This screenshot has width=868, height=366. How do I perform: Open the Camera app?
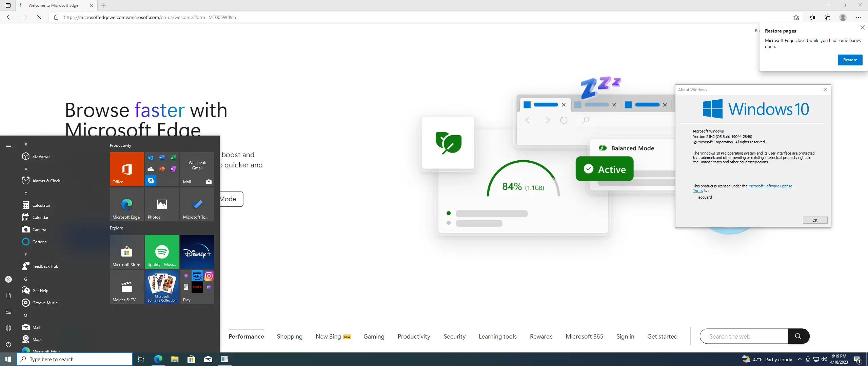click(x=39, y=229)
